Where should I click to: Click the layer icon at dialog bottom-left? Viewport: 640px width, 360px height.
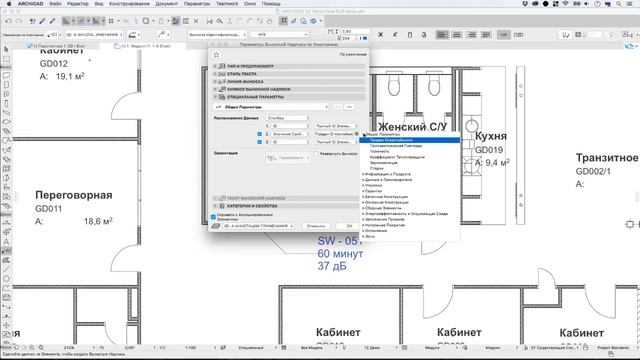[x=216, y=226]
